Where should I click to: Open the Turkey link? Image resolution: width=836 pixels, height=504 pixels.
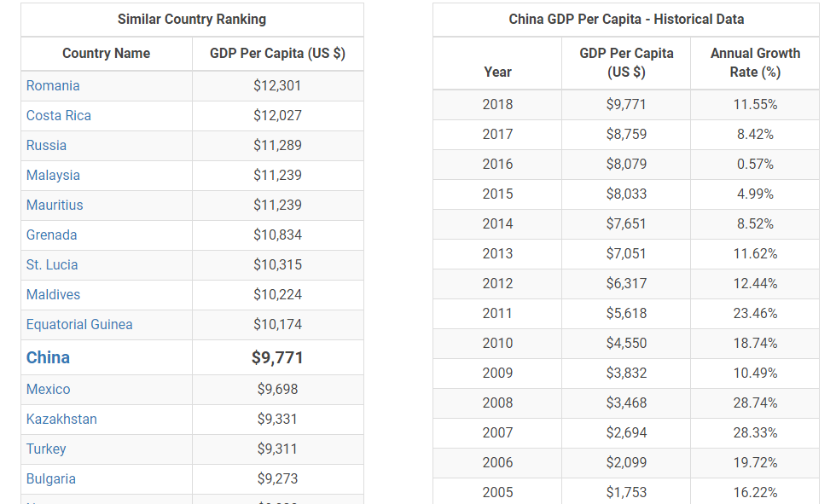point(46,449)
